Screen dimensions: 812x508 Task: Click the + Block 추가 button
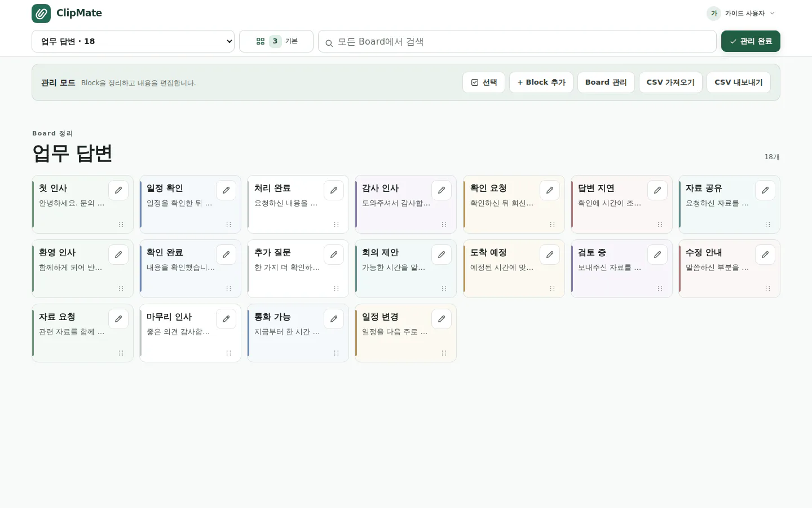click(x=541, y=82)
